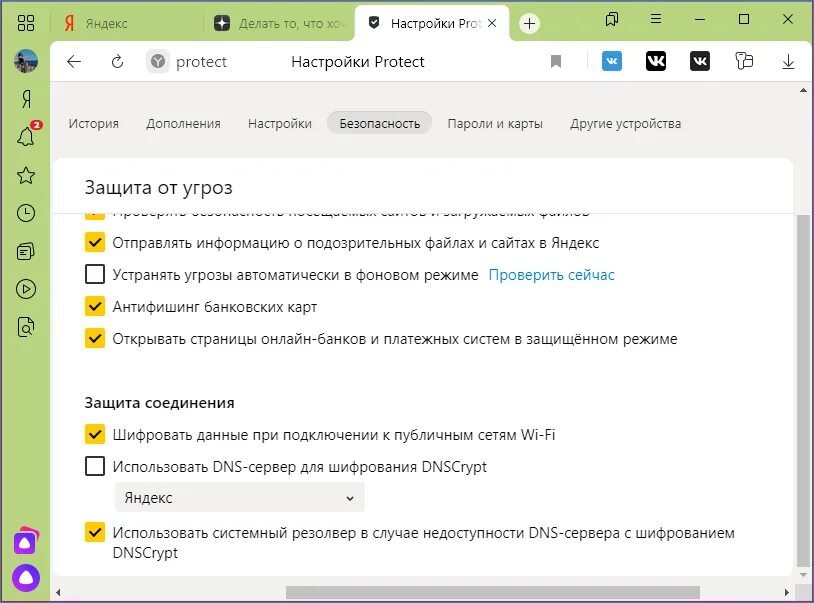Open Другие устройства section
The height and width of the screenshot is (603, 814).
click(625, 124)
